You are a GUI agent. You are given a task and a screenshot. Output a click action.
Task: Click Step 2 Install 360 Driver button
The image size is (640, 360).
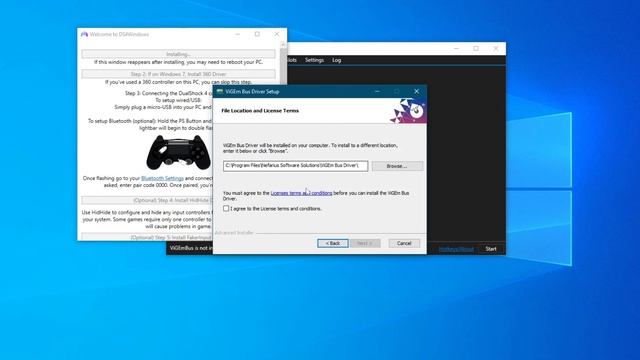(178, 74)
